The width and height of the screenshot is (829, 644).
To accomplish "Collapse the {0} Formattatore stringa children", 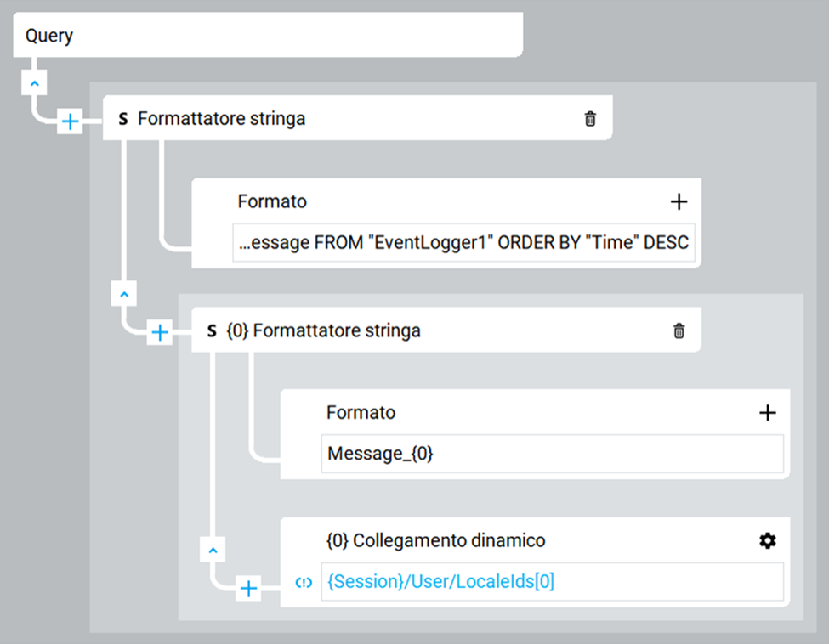I will point(213,550).
